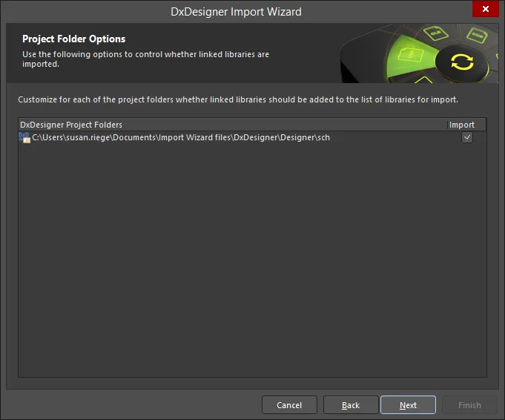The width and height of the screenshot is (505, 420).
Task: Click the empty area of the folders list
Action: (x=252, y=258)
